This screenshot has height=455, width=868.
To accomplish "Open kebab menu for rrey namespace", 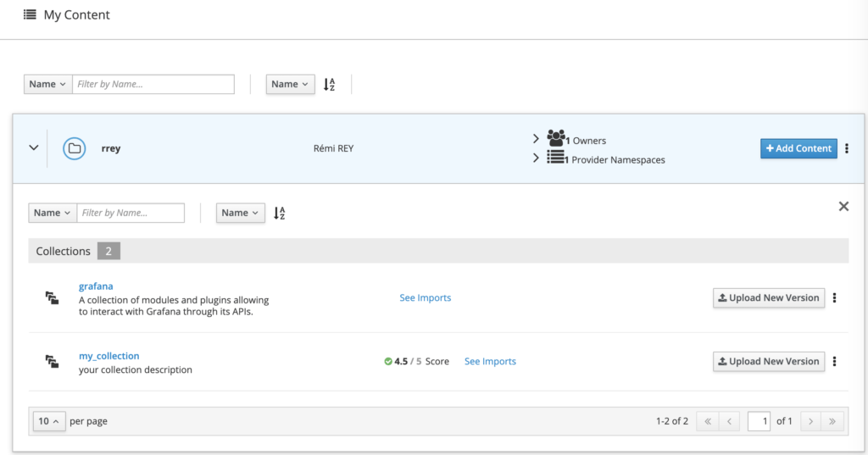I will 849,148.
